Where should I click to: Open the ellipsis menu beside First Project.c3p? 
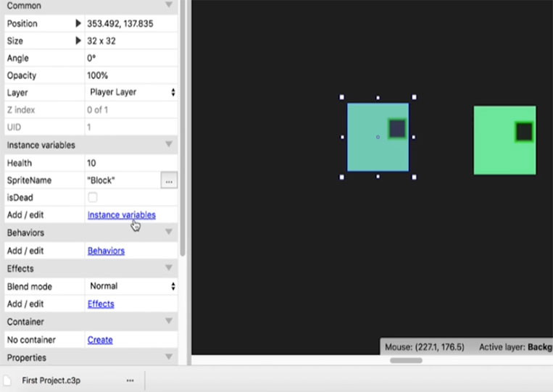130,380
